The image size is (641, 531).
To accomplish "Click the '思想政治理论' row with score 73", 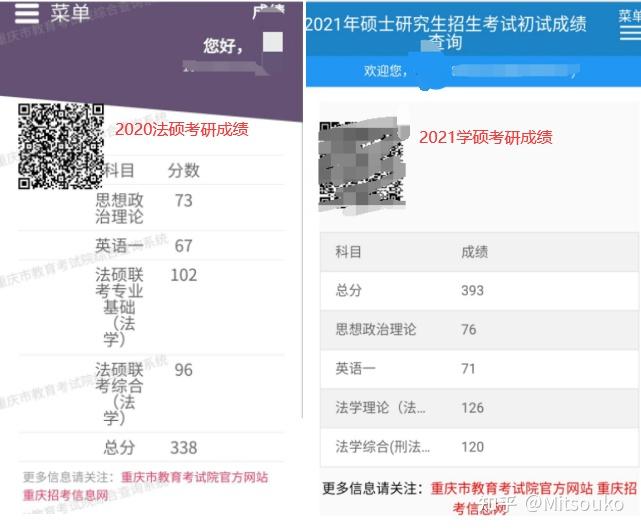I will (151, 208).
